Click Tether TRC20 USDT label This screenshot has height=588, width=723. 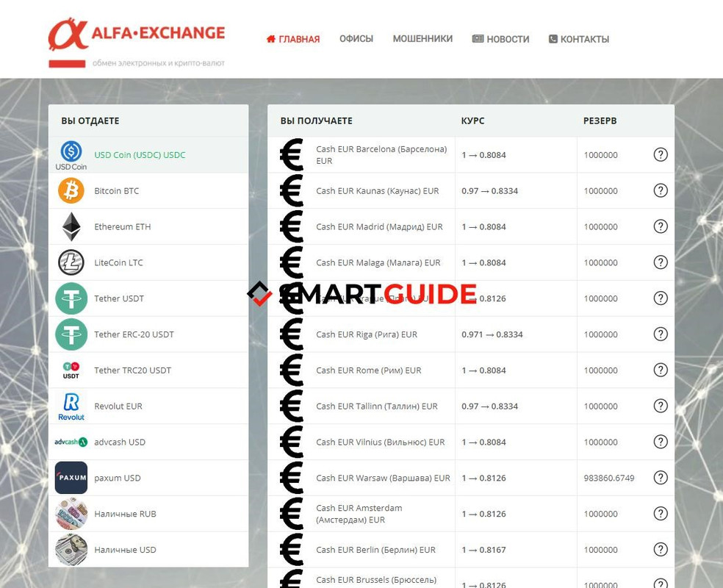pyautogui.click(x=132, y=370)
